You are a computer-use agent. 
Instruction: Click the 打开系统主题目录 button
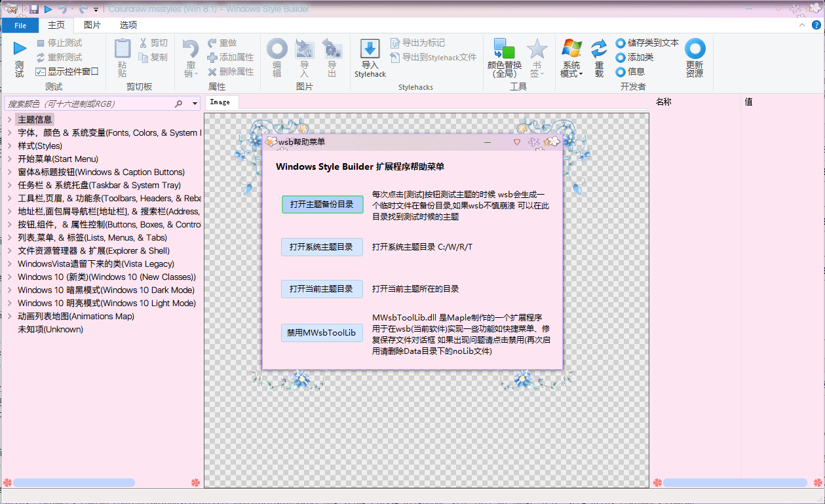coord(322,247)
